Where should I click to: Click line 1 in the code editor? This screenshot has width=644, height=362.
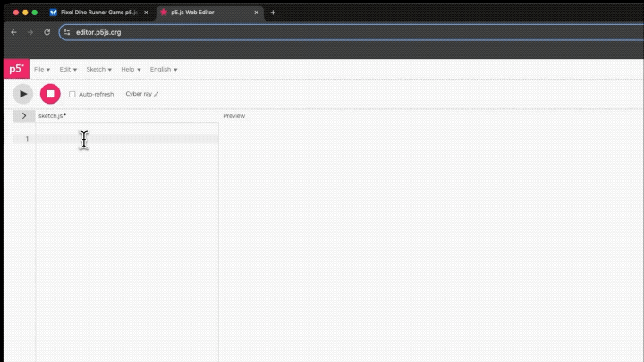(x=125, y=139)
